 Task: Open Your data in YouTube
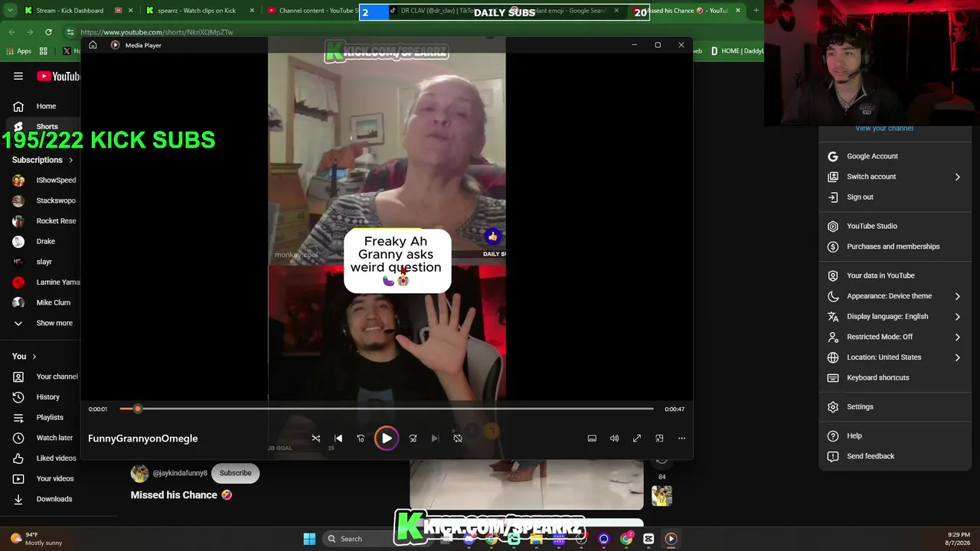(896, 275)
